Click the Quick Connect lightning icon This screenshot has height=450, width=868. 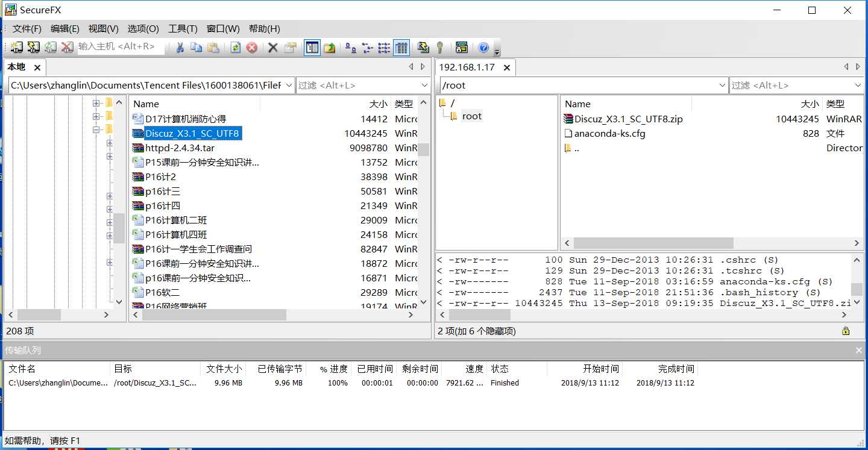tap(33, 47)
